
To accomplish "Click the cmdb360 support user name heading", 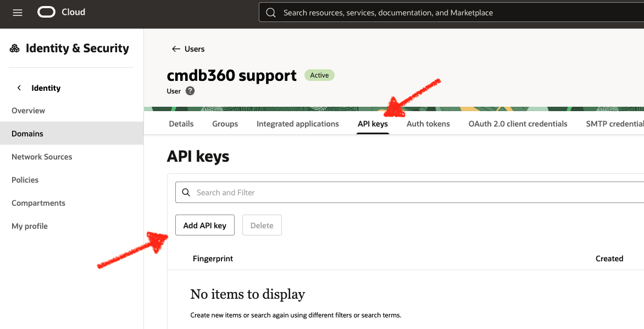I will (x=232, y=75).
